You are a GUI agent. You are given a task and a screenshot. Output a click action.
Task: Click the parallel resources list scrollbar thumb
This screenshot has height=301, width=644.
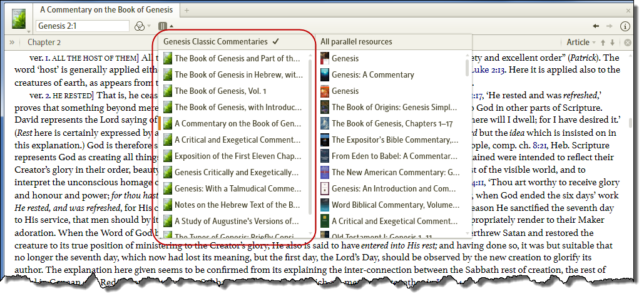point(467,68)
